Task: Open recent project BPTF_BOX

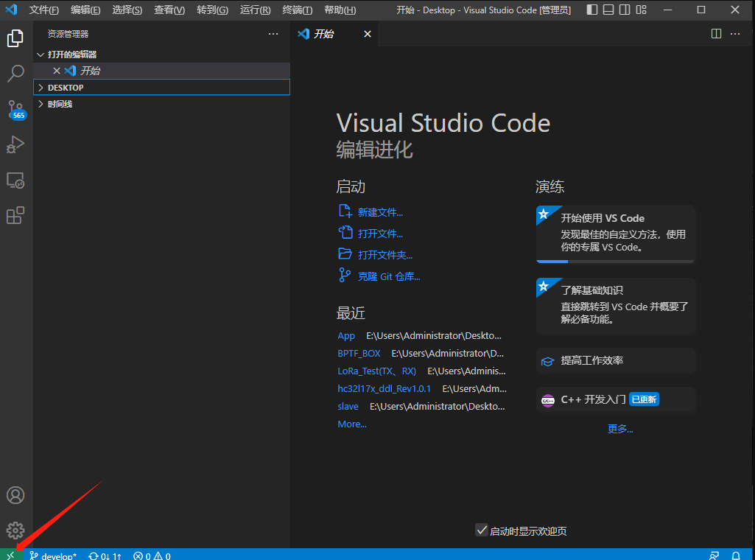Action: 359,354
